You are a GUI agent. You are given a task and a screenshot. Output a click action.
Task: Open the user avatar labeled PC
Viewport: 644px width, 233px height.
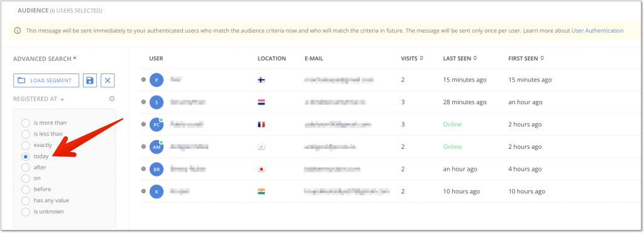click(x=157, y=124)
